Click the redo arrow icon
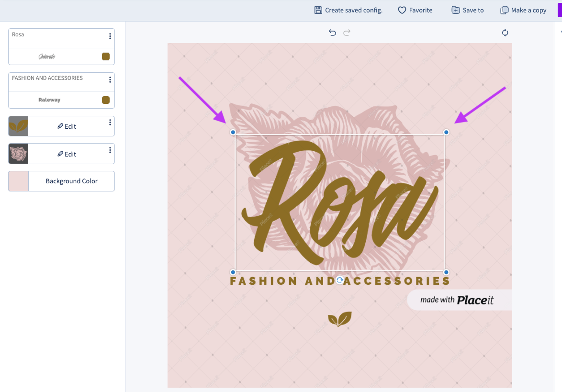This screenshot has height=392, width=562. click(x=347, y=33)
